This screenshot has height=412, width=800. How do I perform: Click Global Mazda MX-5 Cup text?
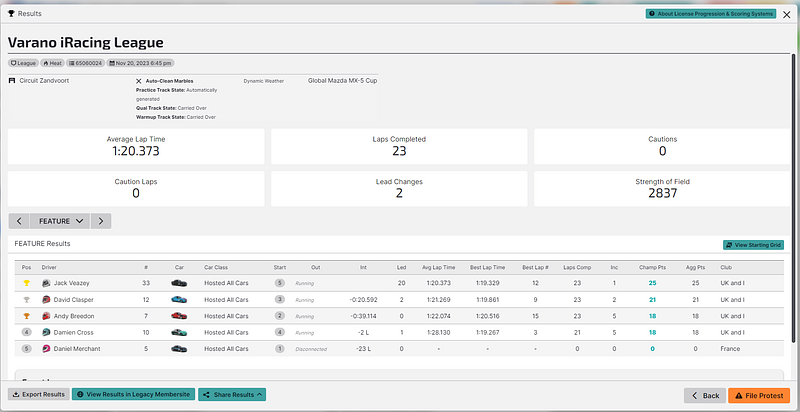[342, 81]
